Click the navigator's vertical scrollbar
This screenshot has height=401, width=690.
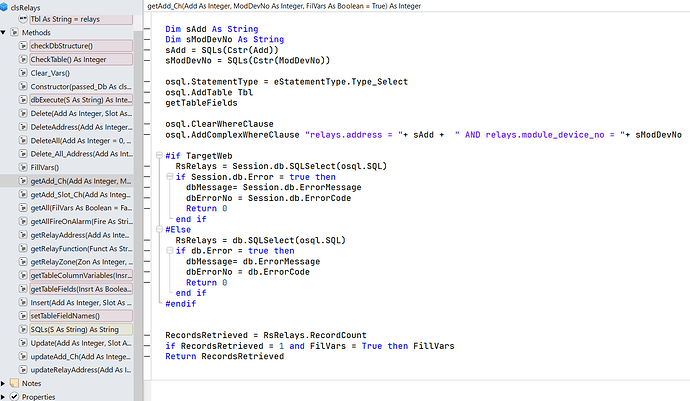click(139, 200)
